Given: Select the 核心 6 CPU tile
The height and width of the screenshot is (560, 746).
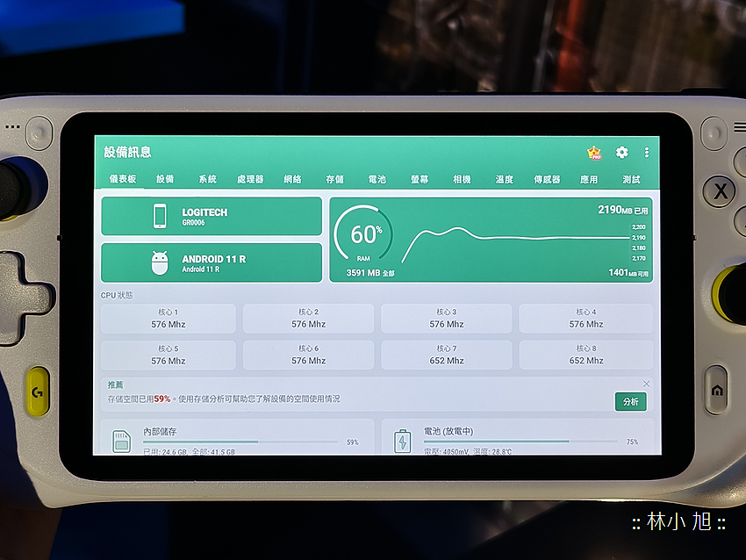Looking at the screenshot, I should (308, 355).
